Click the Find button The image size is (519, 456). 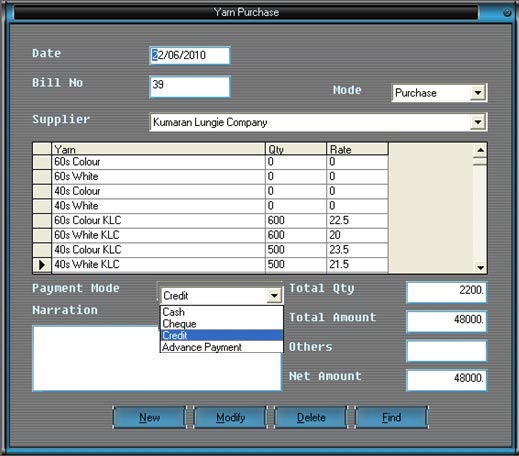(x=392, y=417)
